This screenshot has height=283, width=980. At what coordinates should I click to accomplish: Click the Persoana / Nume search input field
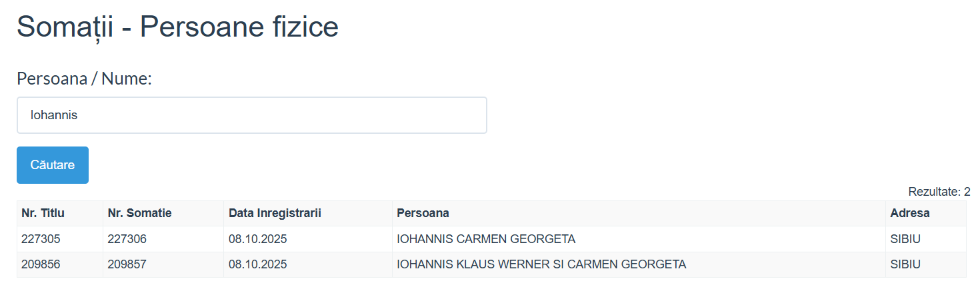251,115
